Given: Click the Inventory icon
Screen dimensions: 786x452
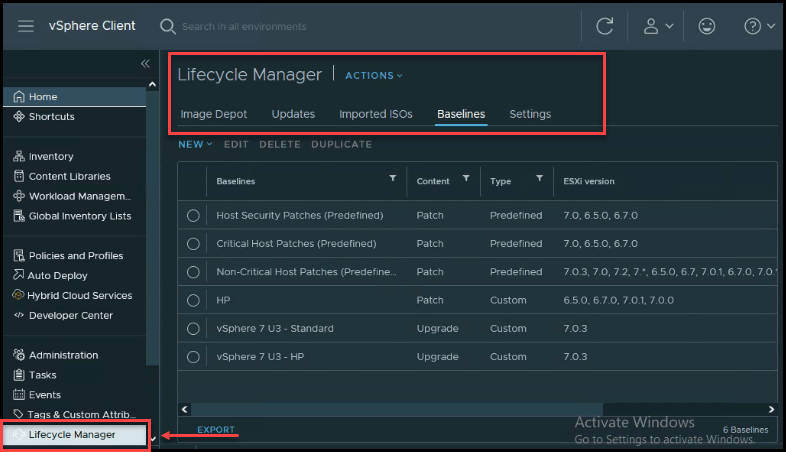Looking at the screenshot, I should pos(19,156).
